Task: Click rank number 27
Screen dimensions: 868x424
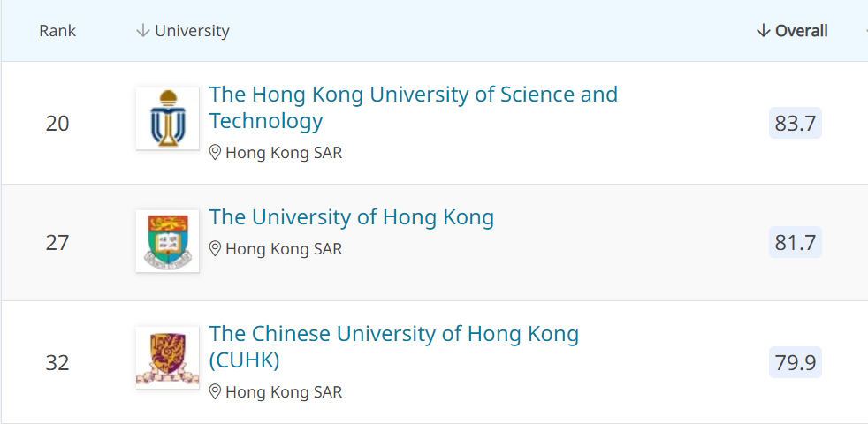Action: click(57, 242)
